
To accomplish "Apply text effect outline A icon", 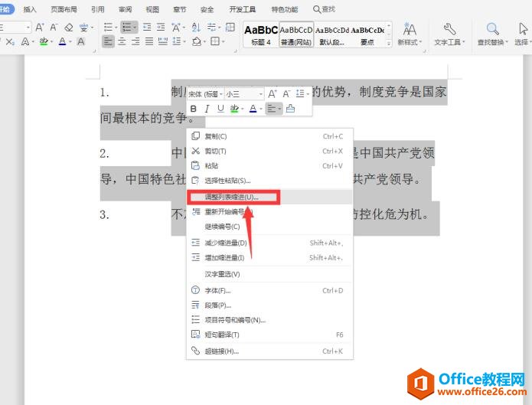I will click(25, 42).
